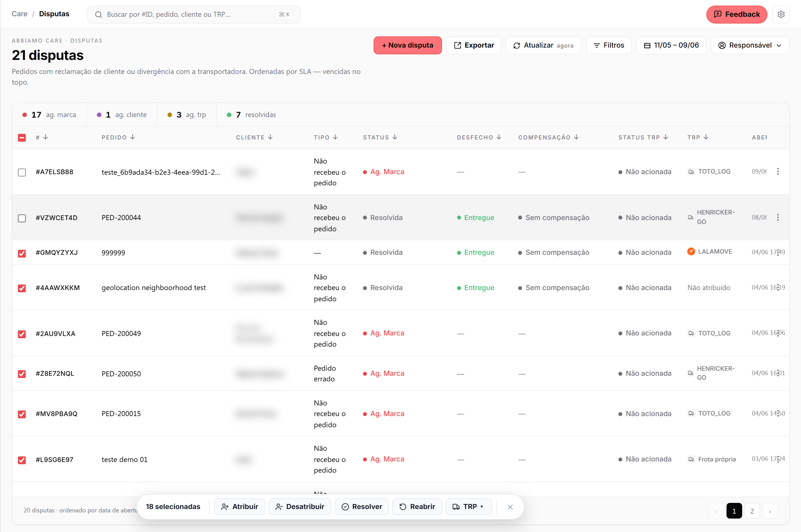This screenshot has height=532, width=801.
Task: Expand the Responsável dropdown
Action: point(750,45)
